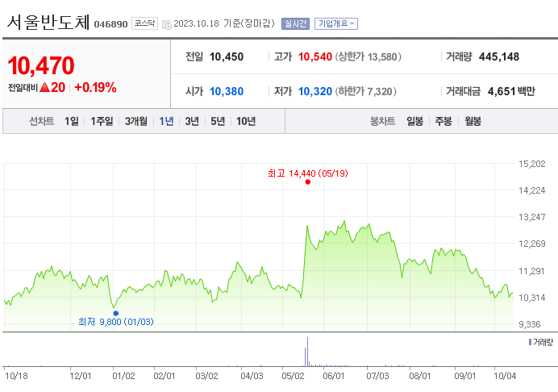The width and height of the screenshot is (558, 392).
Task: Switch to the 월봉 candlestick chart
Action: click(473, 122)
